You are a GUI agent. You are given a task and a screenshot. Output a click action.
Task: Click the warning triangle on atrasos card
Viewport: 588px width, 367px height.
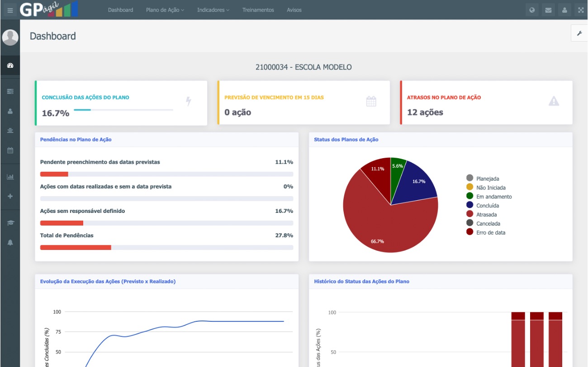[x=554, y=101]
